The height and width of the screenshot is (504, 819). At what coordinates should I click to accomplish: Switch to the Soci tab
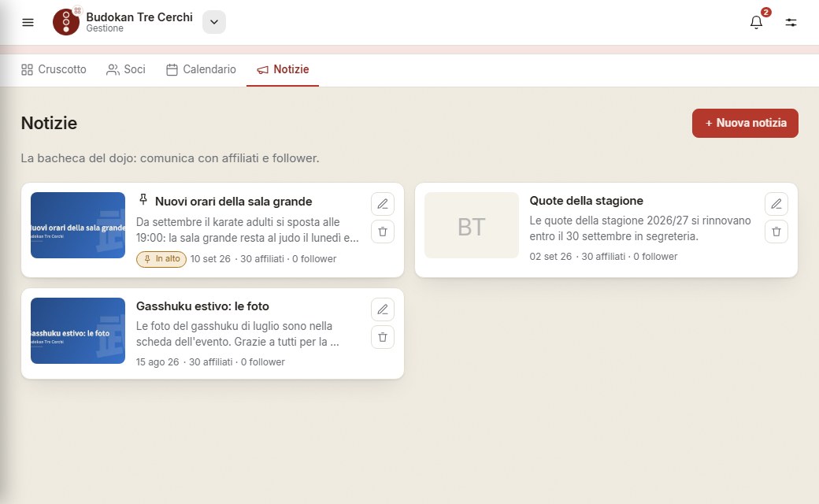pos(126,69)
